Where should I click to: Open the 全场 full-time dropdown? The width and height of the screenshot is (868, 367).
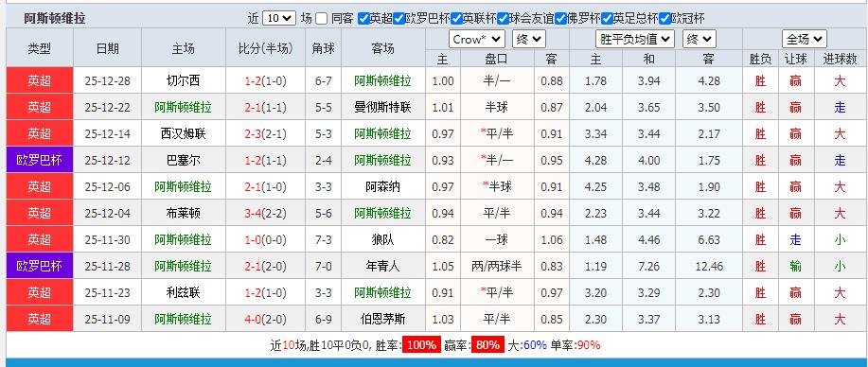tap(805, 40)
